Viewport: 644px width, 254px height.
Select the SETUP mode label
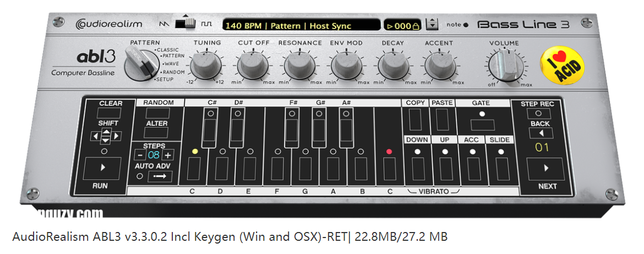pos(164,79)
